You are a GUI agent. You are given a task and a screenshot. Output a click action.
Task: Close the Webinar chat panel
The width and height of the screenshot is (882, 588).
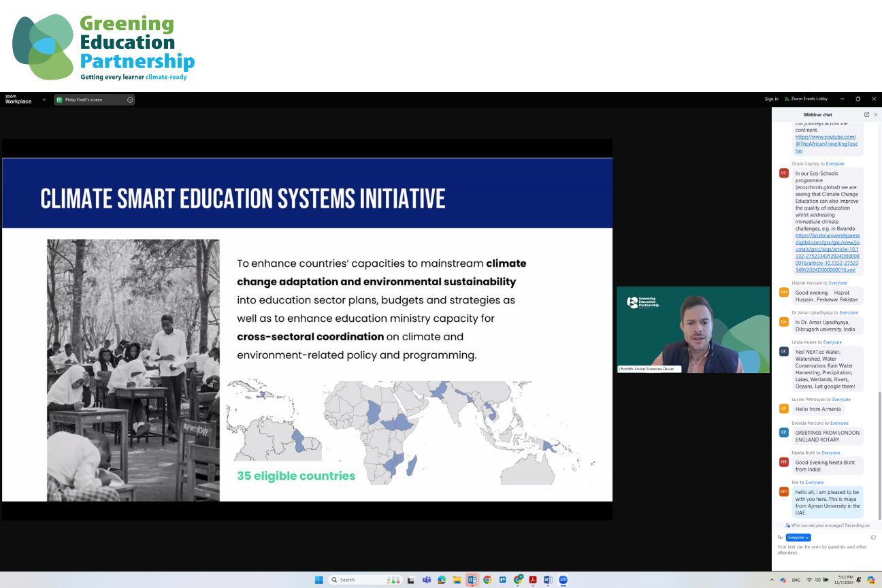click(x=876, y=114)
